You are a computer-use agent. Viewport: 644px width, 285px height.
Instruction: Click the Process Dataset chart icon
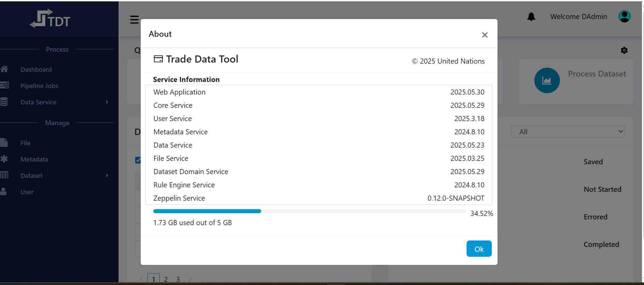pyautogui.click(x=547, y=81)
